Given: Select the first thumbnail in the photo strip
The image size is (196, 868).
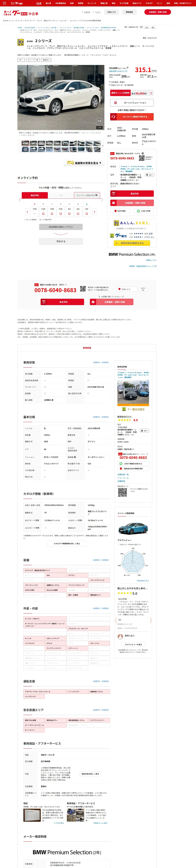Looking at the screenshot, I should pyautogui.click(x=25, y=143).
